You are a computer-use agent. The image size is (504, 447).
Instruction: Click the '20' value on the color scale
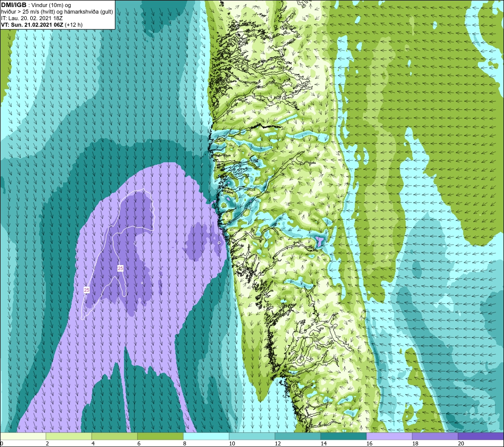click(461, 443)
